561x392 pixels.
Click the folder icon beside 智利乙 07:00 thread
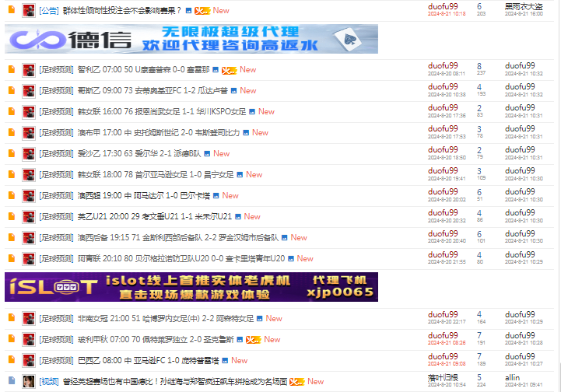click(12, 69)
